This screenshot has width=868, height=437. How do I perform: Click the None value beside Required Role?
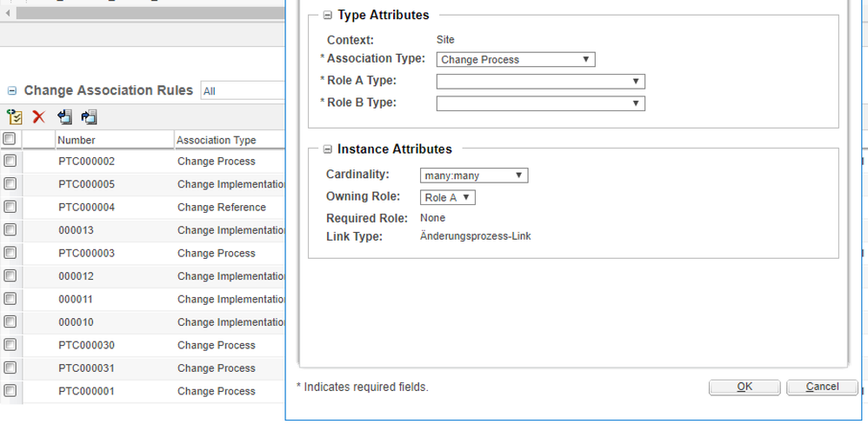(432, 218)
